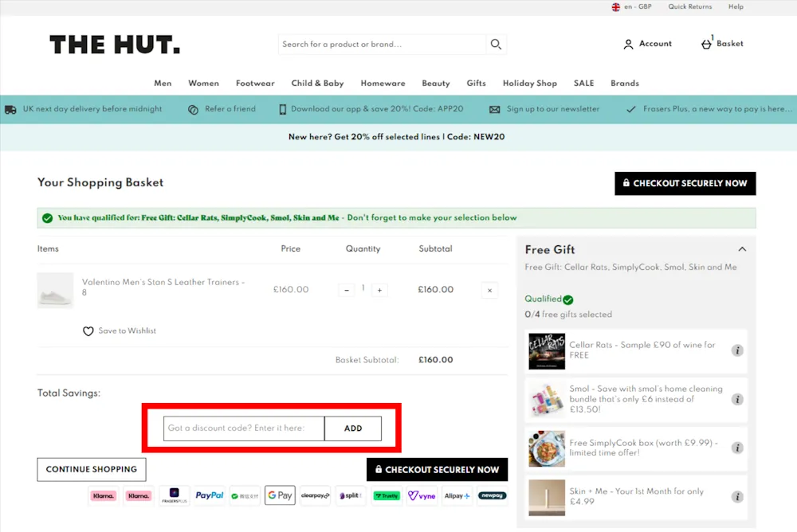Click the mobile phone app icon
Viewport: 797px width, 532px height.
coord(283,109)
